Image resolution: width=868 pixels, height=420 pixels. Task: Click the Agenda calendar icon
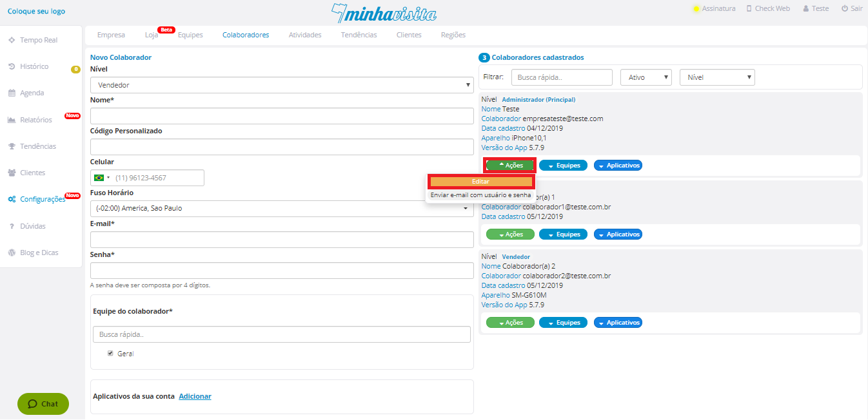coord(12,93)
